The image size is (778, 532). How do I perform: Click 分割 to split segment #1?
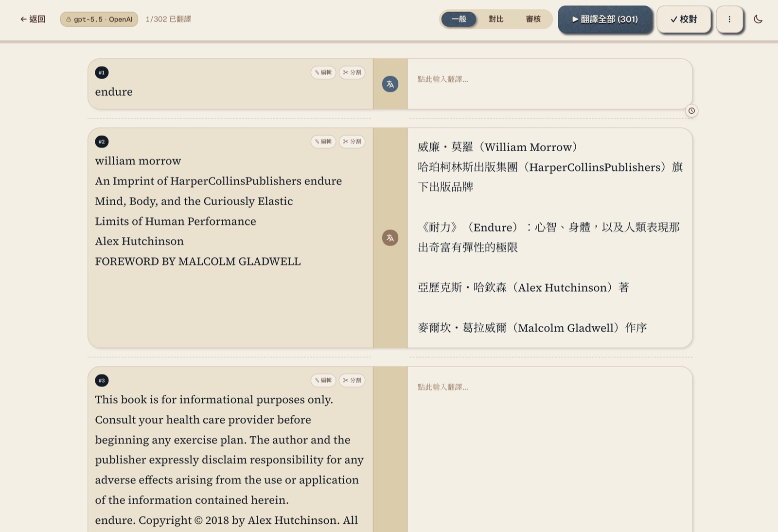352,72
